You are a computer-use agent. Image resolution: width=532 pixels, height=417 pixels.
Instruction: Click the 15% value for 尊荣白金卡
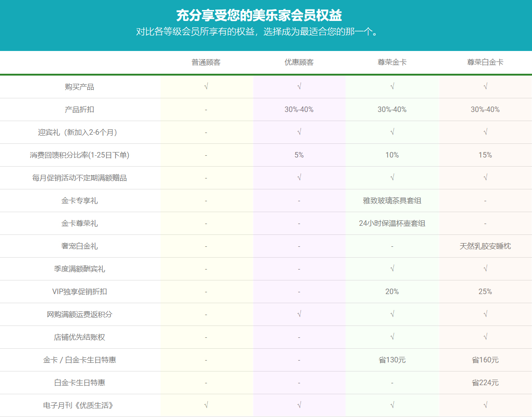tap(485, 155)
